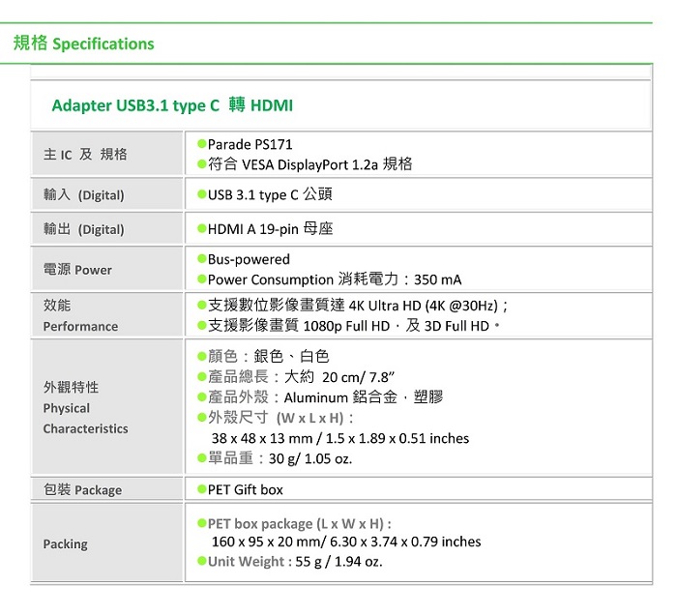Click the bullet beside HDMI A 19-pin 母座
Screen dimensions: 677x616
(x=201, y=228)
